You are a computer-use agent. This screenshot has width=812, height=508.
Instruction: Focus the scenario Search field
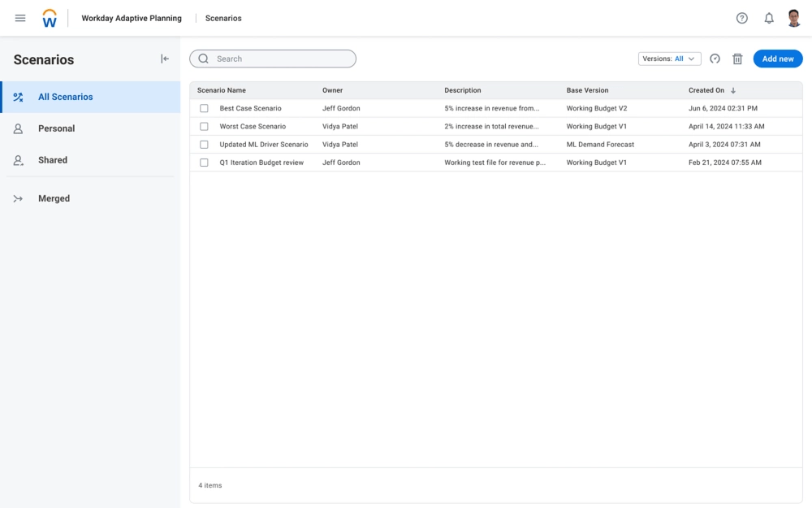280,59
